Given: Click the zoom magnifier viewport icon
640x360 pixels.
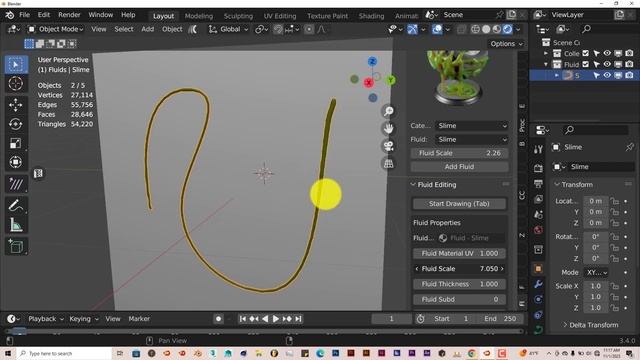Looking at the screenshot, I should pyautogui.click(x=388, y=111).
